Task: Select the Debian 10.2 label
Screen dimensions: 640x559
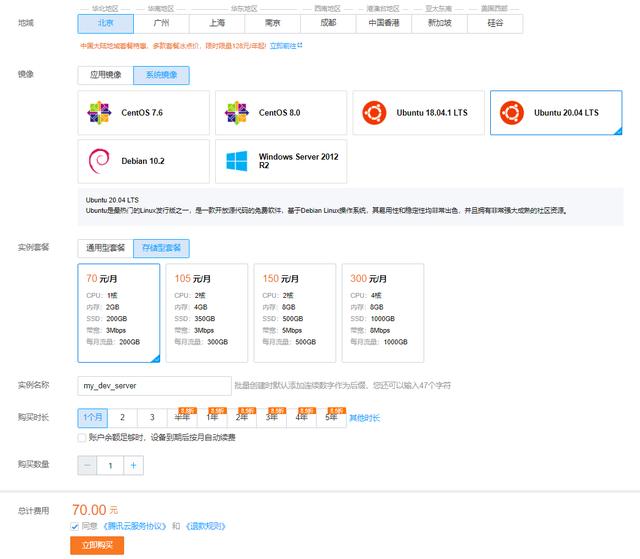Action: tap(143, 161)
